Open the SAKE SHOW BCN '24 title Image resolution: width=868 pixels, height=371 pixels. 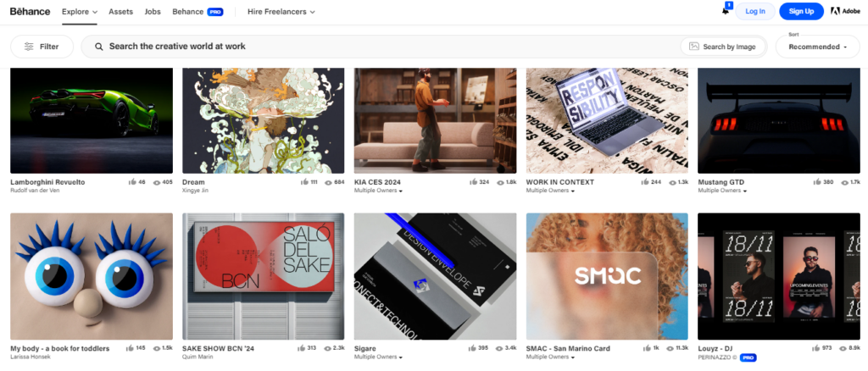pyautogui.click(x=218, y=348)
